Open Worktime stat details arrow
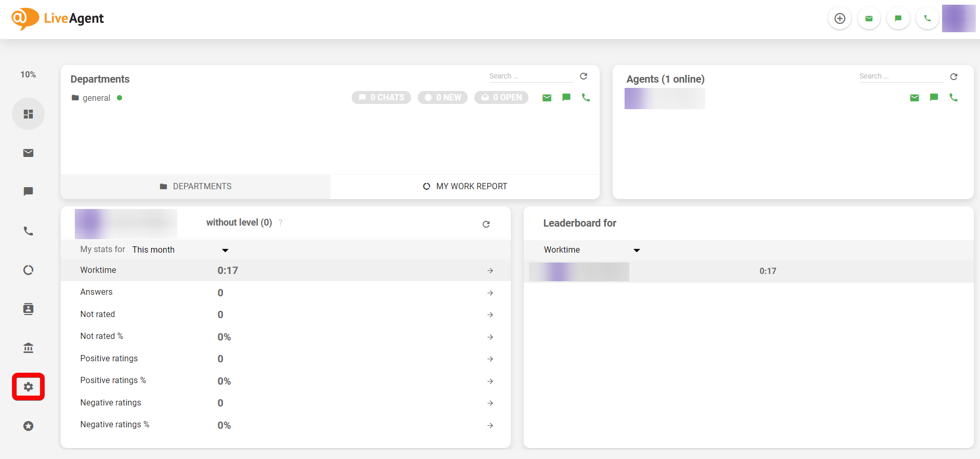980x459 pixels. click(x=490, y=271)
